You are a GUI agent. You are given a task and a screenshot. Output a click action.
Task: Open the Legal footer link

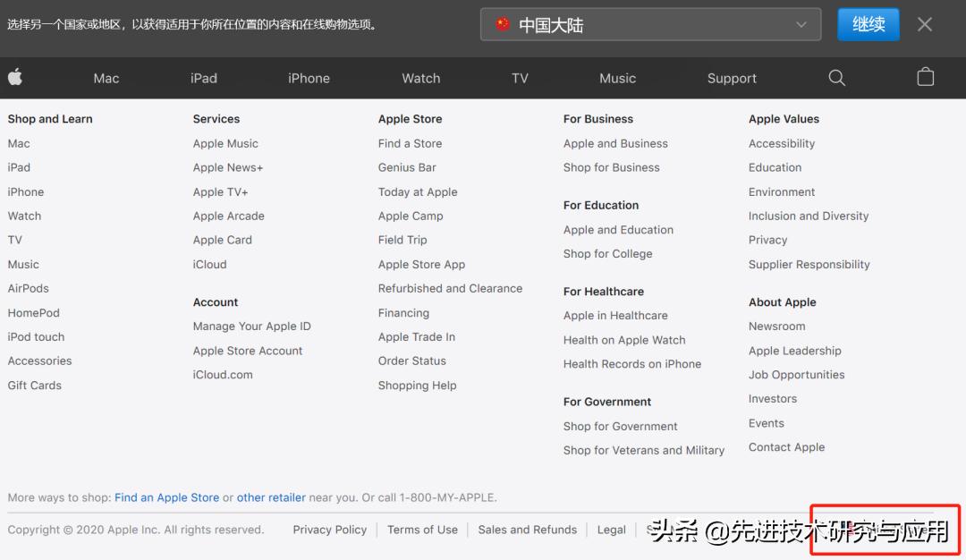coord(611,530)
